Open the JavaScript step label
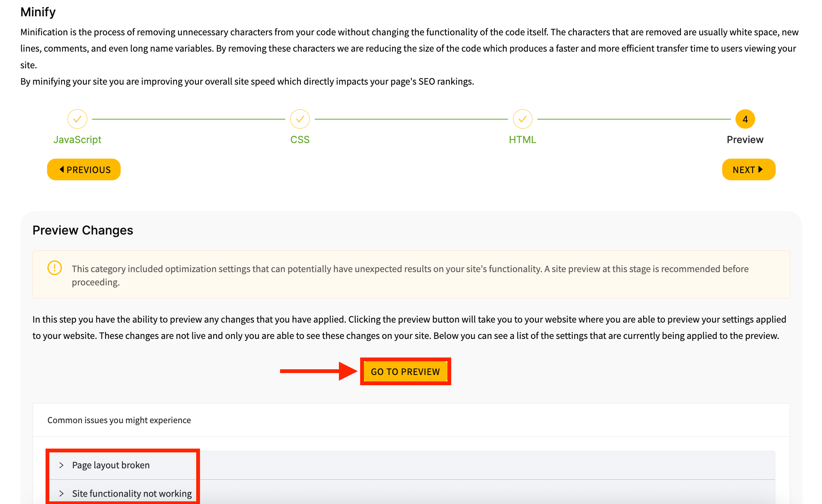 77,140
